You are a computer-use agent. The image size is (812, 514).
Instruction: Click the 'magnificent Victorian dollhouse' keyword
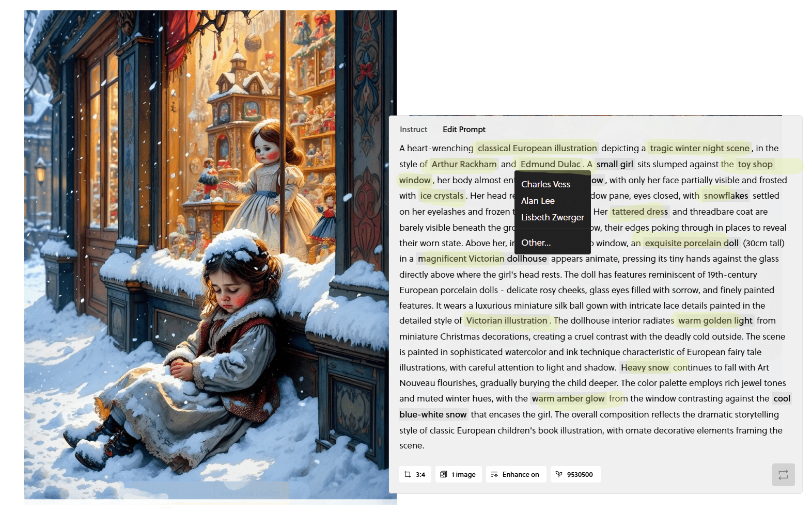click(482, 259)
